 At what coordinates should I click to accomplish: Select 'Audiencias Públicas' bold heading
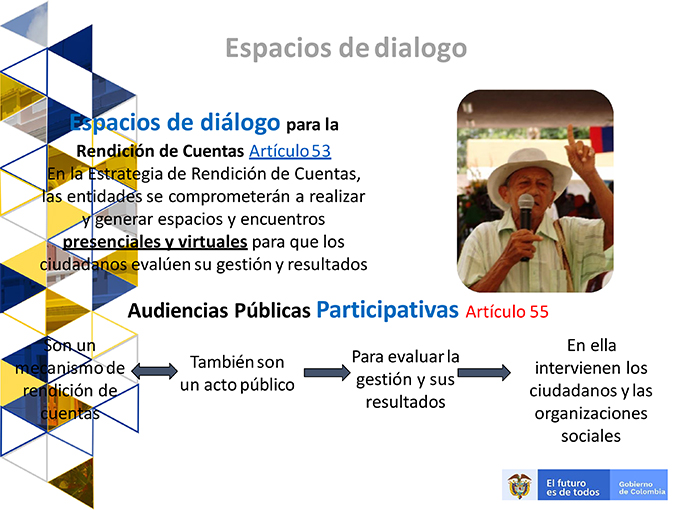click(219, 311)
